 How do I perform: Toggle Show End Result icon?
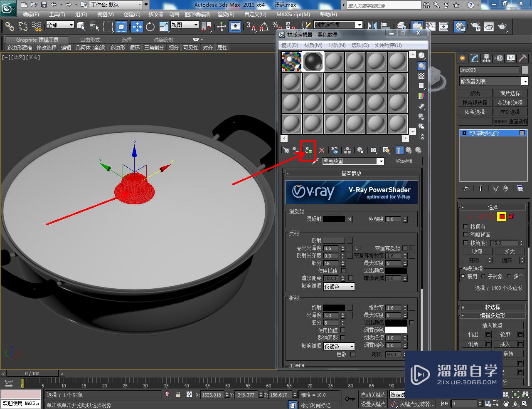tap(399, 150)
